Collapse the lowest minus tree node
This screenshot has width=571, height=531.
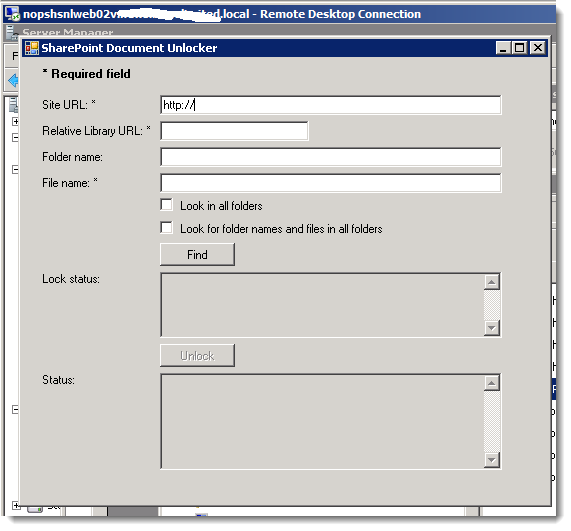pyautogui.click(x=15, y=410)
